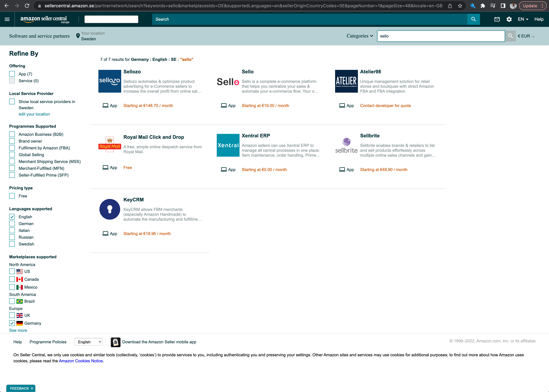549x392 pixels.
Task: Click the Feedback button
Action: (19, 388)
